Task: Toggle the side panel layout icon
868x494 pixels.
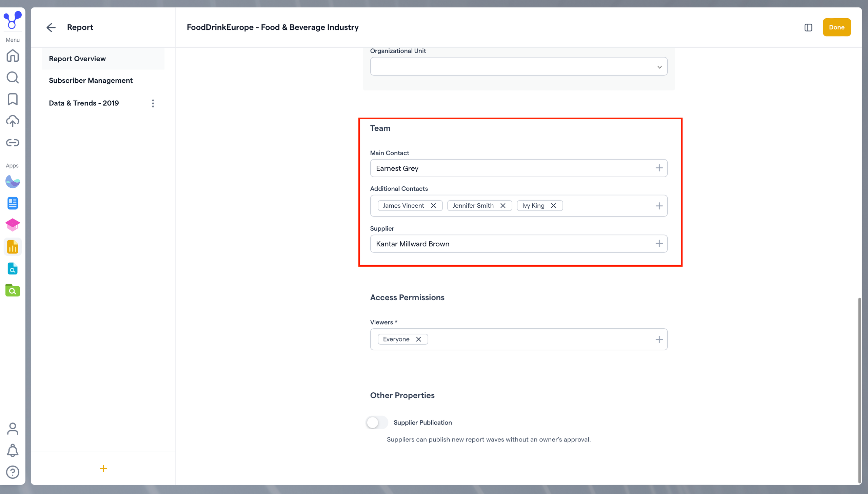Action: 808,27
